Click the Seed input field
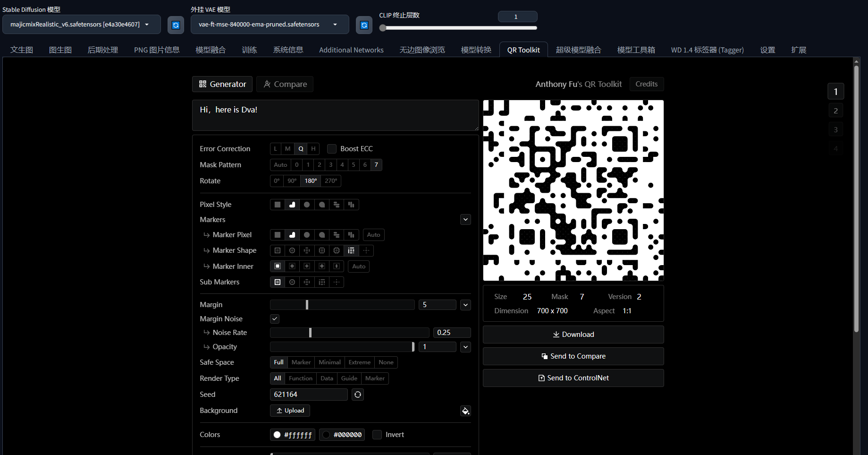This screenshot has width=868, height=455. [309, 395]
